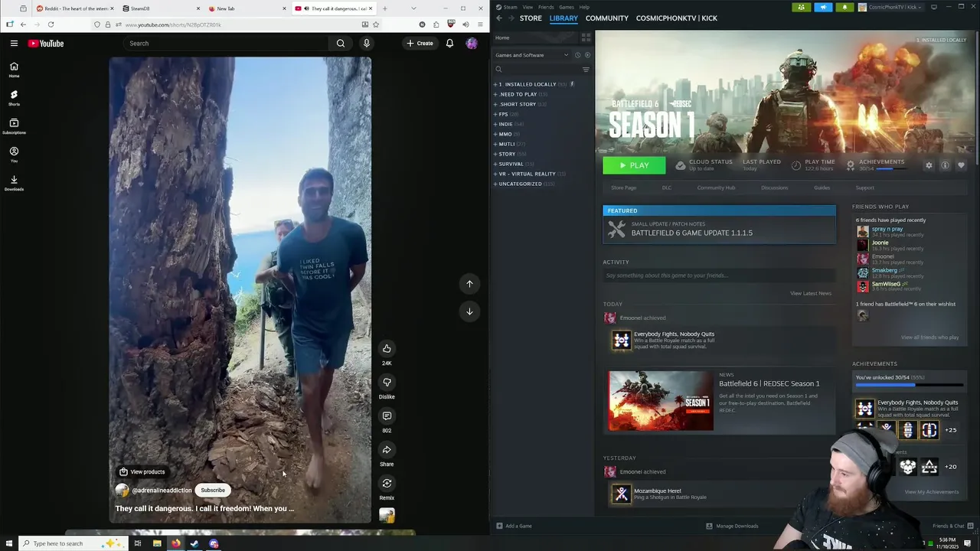Add Battlefield 6 to favorites heart
Image resolution: width=980 pixels, height=551 pixels.
pyautogui.click(x=961, y=165)
